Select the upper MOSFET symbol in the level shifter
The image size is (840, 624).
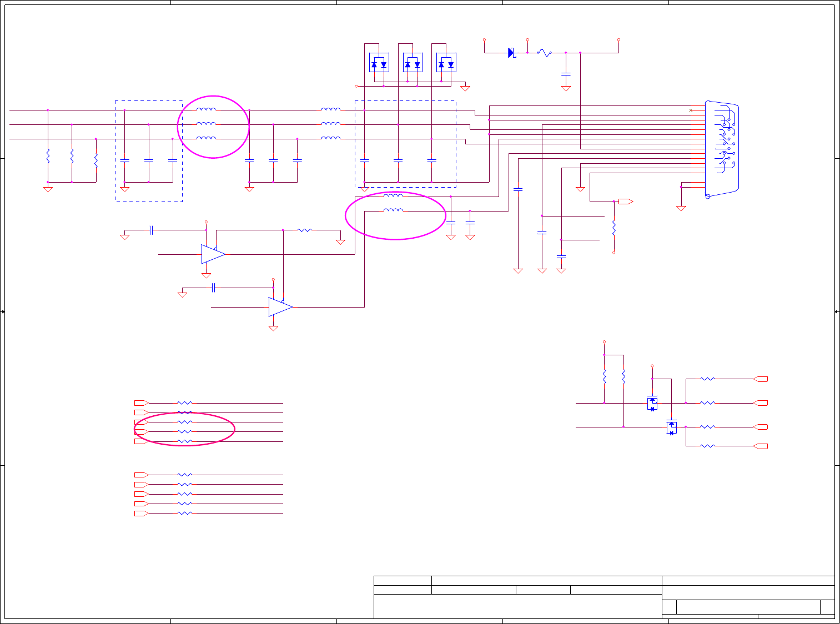[x=652, y=403]
